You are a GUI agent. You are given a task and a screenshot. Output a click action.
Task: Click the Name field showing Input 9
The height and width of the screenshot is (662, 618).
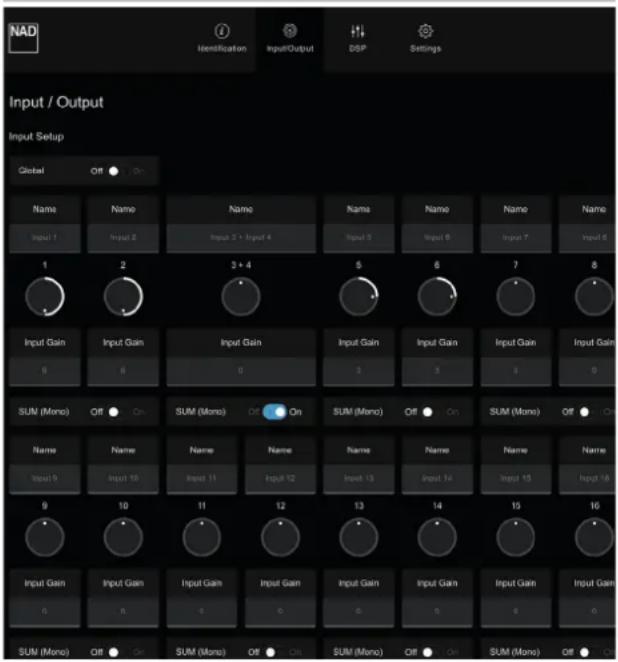(x=45, y=478)
